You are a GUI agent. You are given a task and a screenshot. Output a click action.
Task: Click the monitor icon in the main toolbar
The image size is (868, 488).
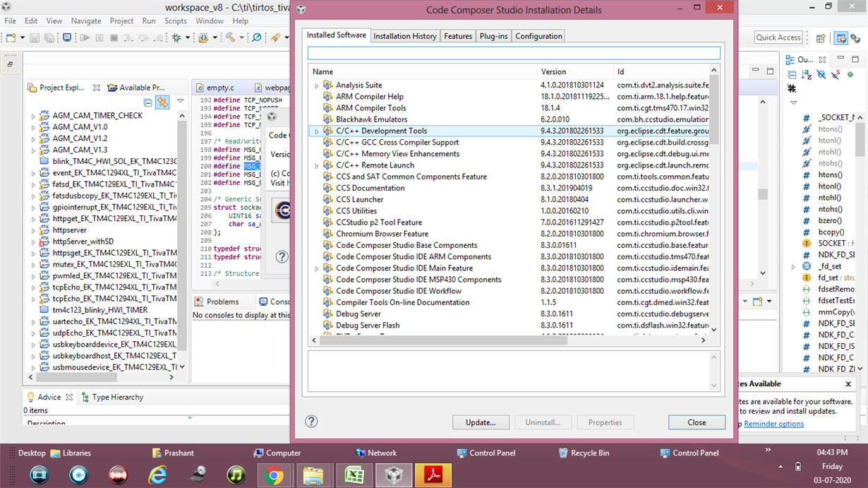(x=67, y=37)
